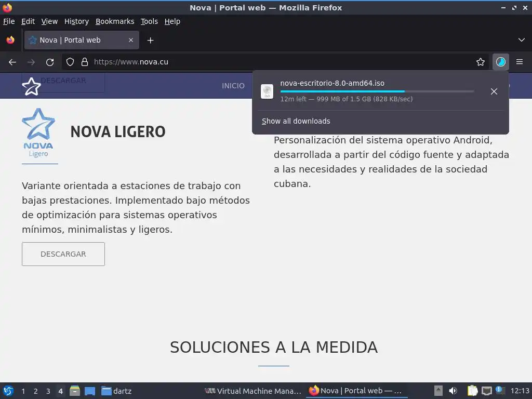Open the tracking protection shield

pos(70,62)
